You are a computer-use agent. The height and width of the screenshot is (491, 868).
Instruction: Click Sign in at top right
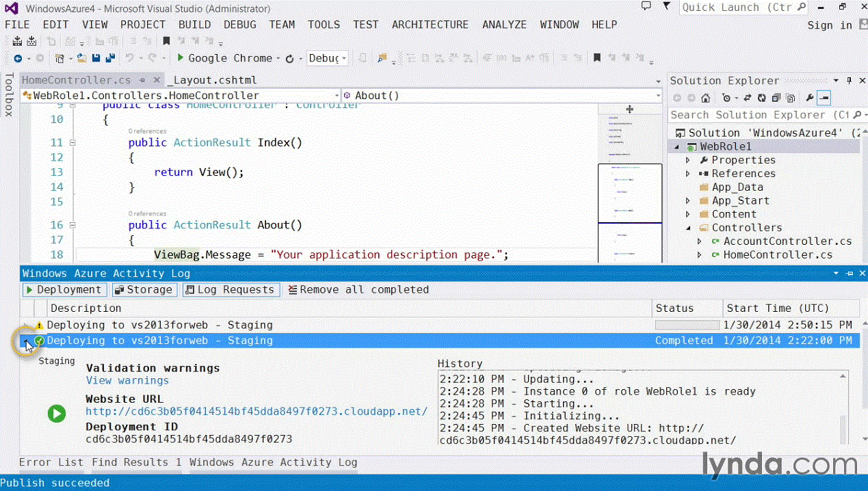[830, 25]
